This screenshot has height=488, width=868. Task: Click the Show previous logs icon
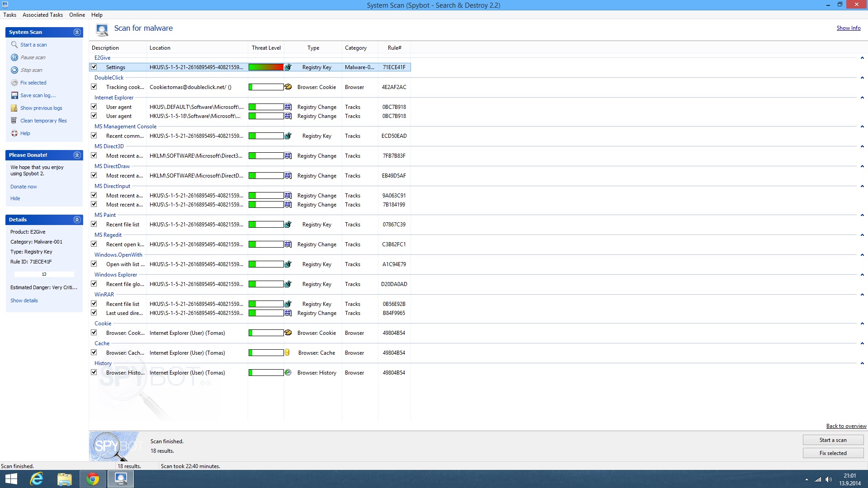coord(14,108)
